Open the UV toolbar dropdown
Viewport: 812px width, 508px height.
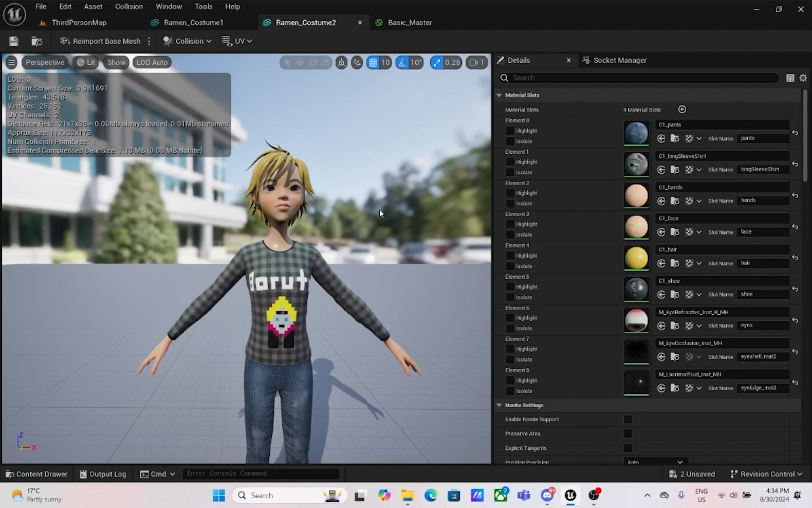pyautogui.click(x=237, y=41)
